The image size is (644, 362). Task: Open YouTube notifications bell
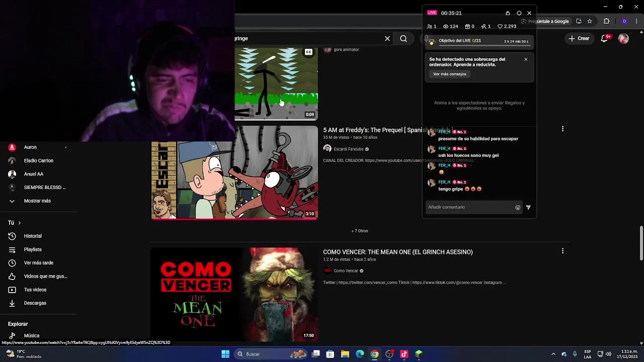(x=605, y=38)
